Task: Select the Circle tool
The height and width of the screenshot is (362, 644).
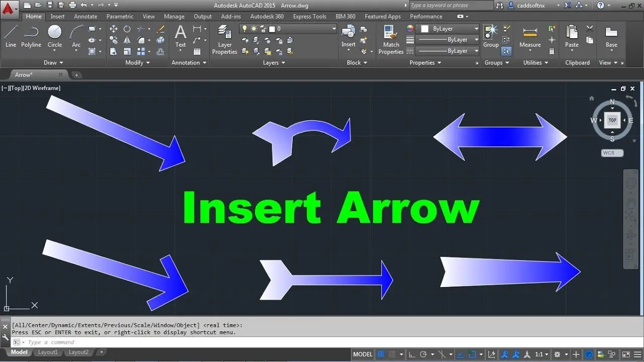Action: (55, 36)
